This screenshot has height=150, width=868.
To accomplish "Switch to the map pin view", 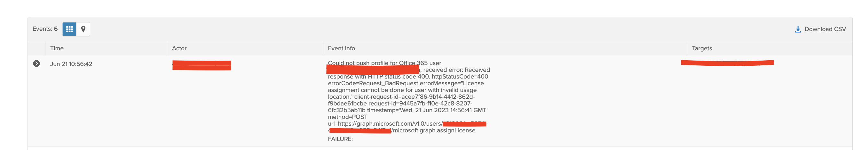I will (83, 29).
